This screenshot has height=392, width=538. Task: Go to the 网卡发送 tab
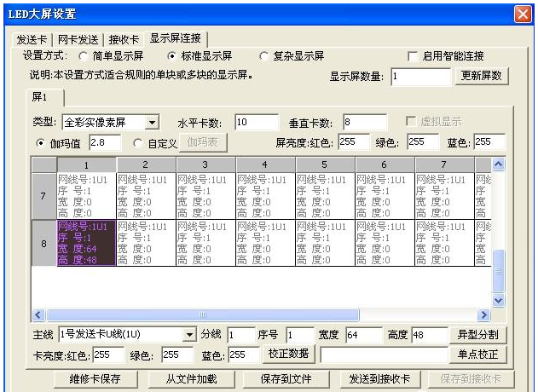78,39
